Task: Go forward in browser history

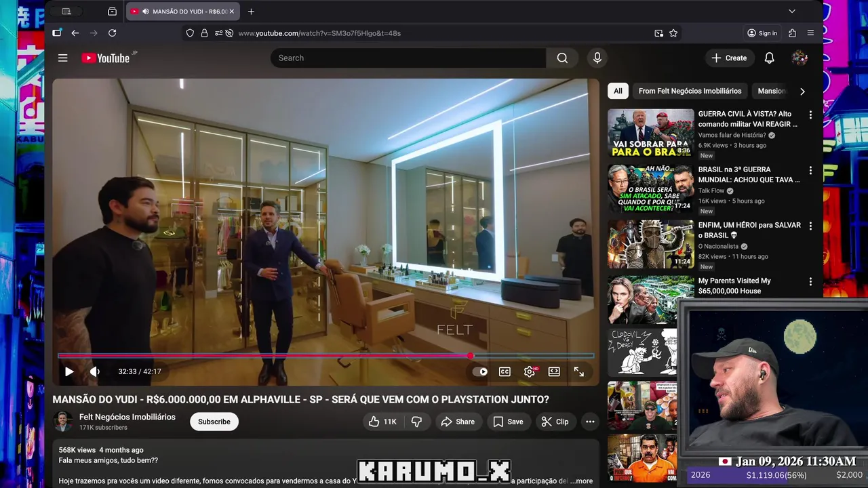Action: coord(94,33)
